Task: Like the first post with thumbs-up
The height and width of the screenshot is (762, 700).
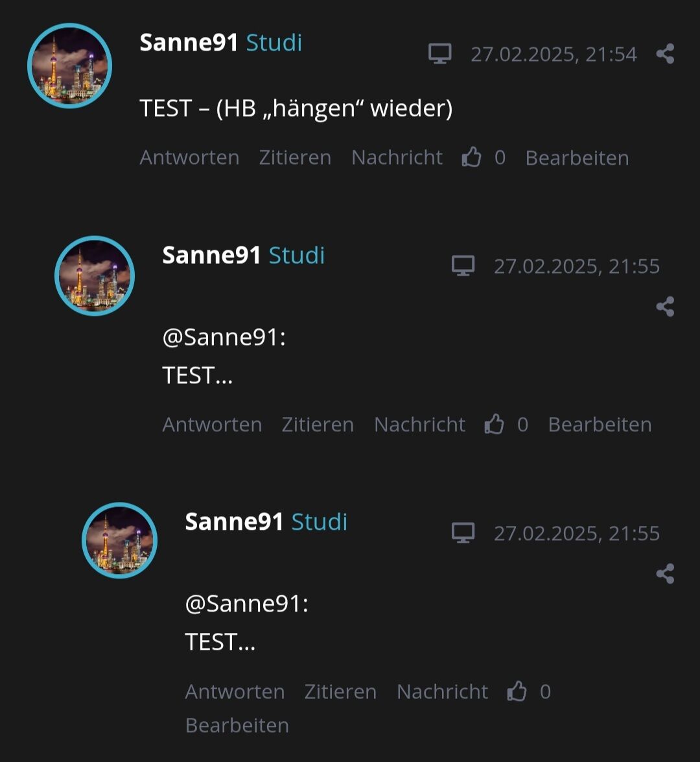Action: click(x=471, y=158)
